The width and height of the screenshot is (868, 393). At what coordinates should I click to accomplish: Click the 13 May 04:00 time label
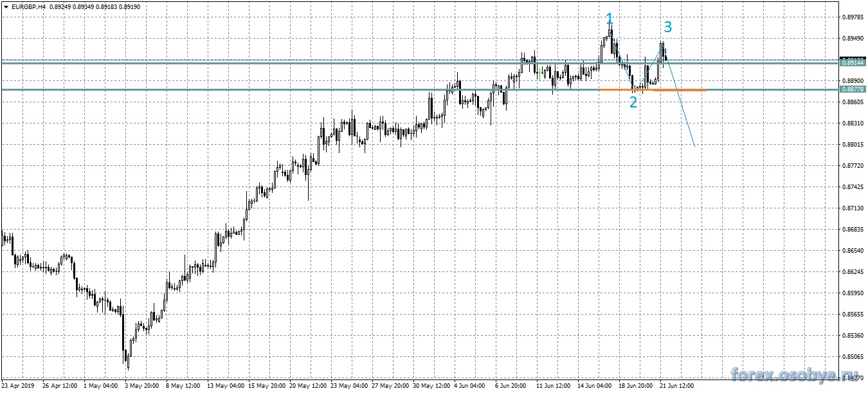click(x=227, y=387)
